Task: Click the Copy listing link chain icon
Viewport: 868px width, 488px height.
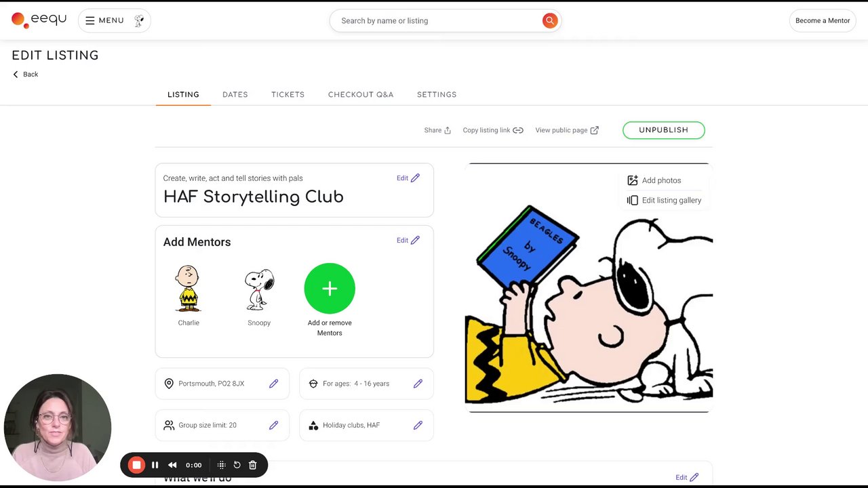Action: click(518, 130)
